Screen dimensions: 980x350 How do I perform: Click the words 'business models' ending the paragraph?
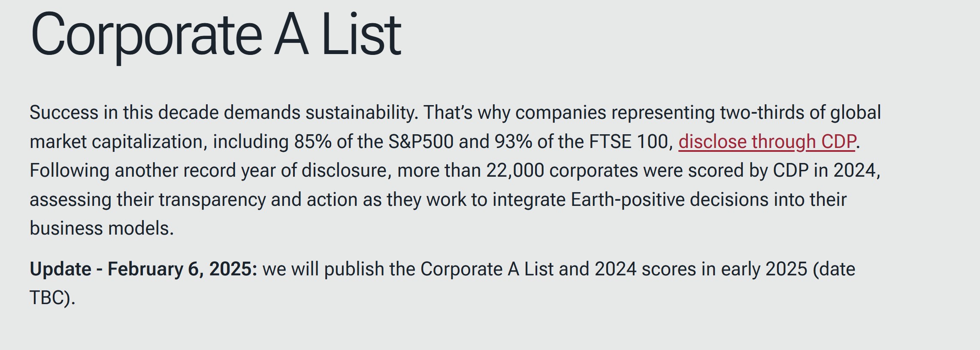click(x=101, y=228)
